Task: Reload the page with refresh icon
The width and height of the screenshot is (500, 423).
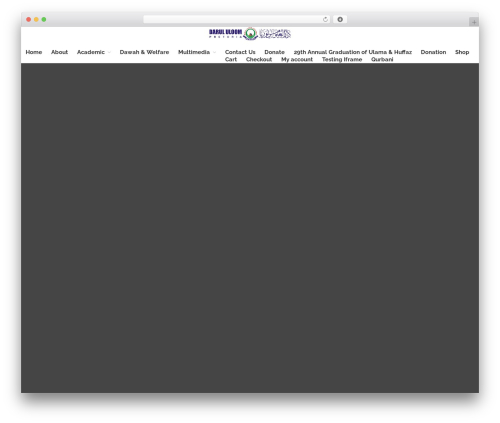Action: point(325,19)
